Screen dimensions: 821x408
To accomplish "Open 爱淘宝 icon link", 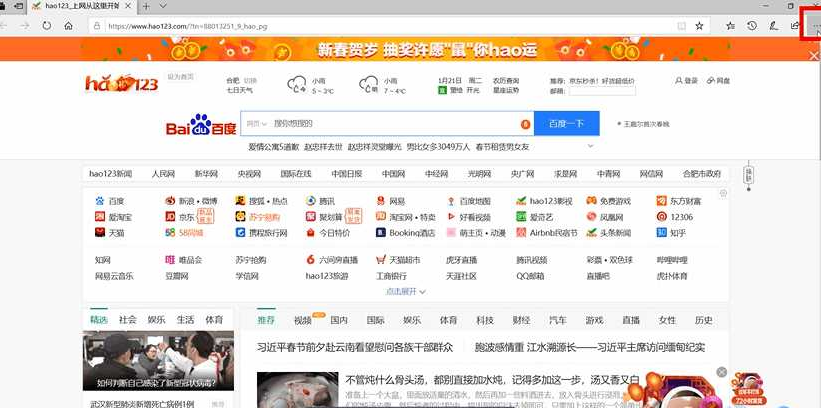I will pyautogui.click(x=100, y=216).
